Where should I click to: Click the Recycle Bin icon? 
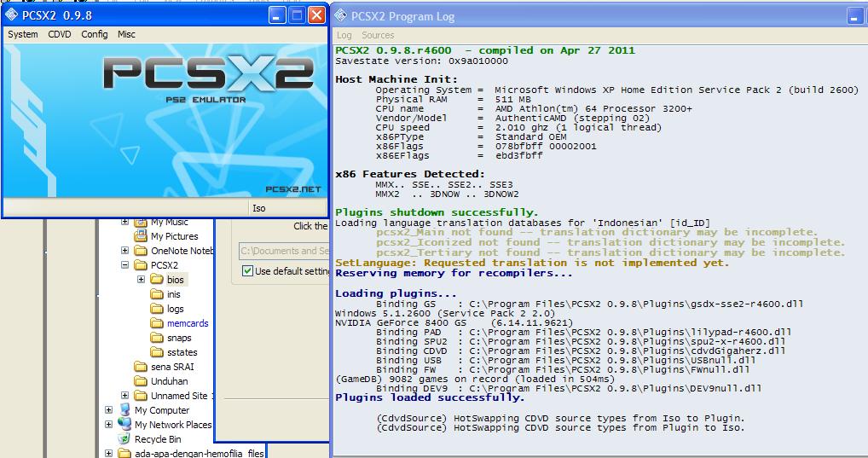[124, 438]
